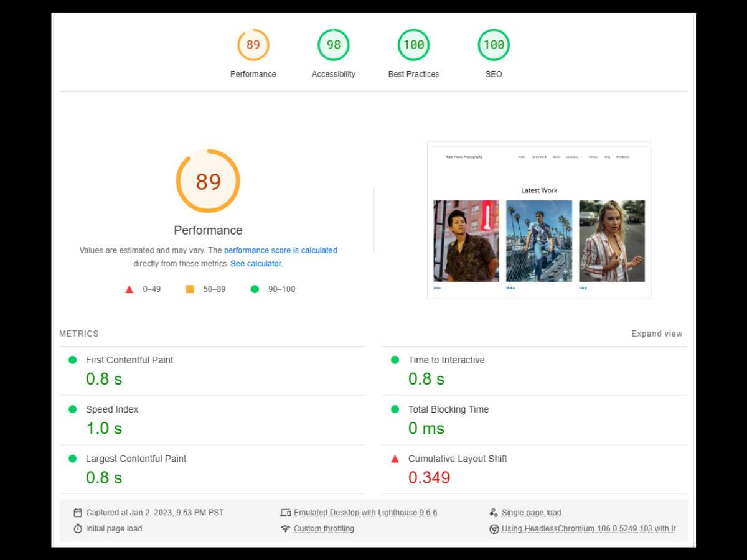Click the Emulated Desktop with Lighthouse 9.6.6 link
Screen dimensions: 747x560
tap(365, 513)
